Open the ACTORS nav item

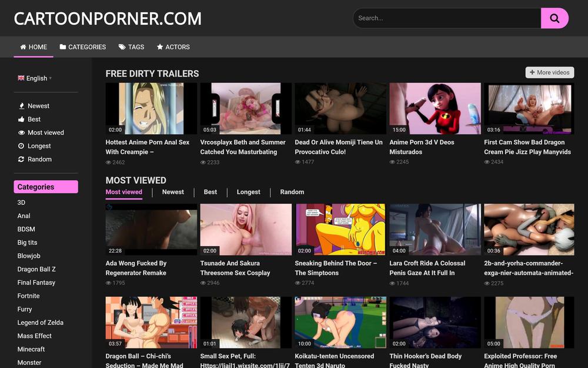pos(173,47)
